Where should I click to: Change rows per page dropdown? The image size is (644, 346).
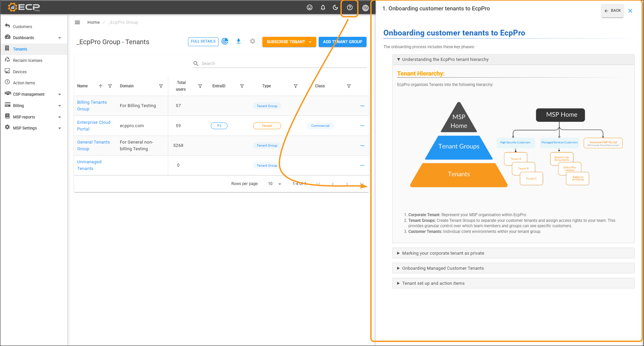[x=274, y=184]
